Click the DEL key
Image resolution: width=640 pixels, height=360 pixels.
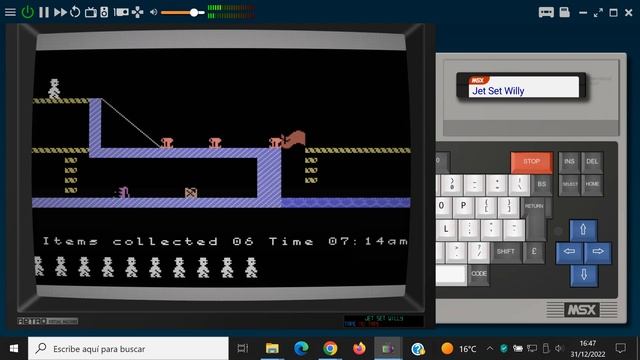click(592, 162)
